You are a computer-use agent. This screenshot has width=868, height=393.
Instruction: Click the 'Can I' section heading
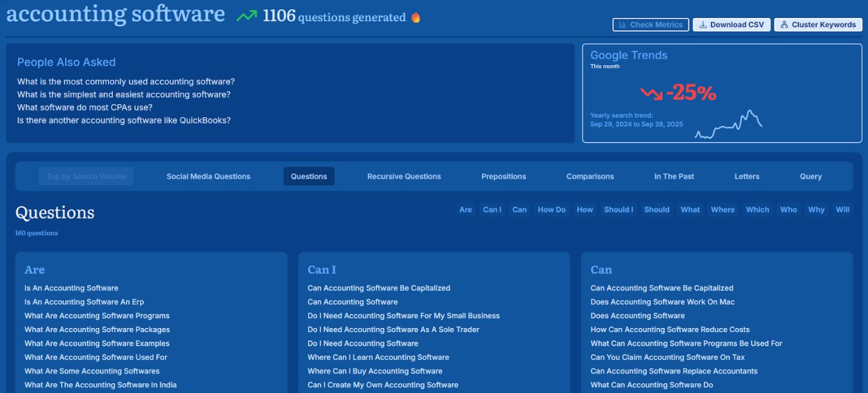[322, 270]
